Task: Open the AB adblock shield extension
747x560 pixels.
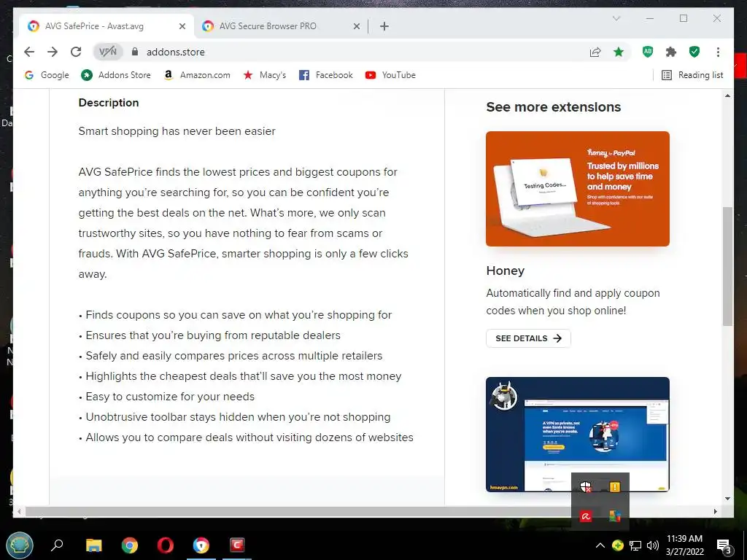Action: pos(648,52)
